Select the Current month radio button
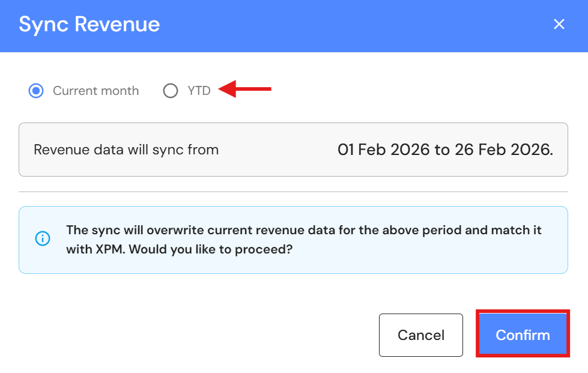 [x=36, y=91]
